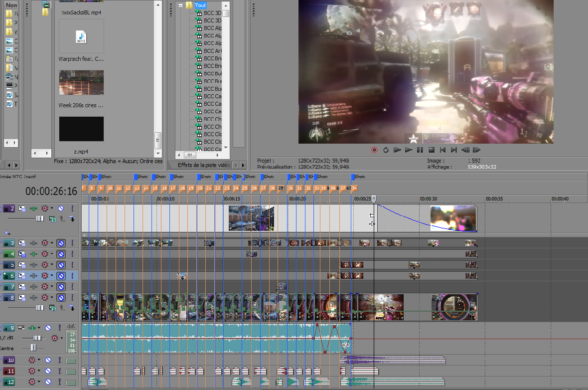Click Play From Start button

pos(397,150)
